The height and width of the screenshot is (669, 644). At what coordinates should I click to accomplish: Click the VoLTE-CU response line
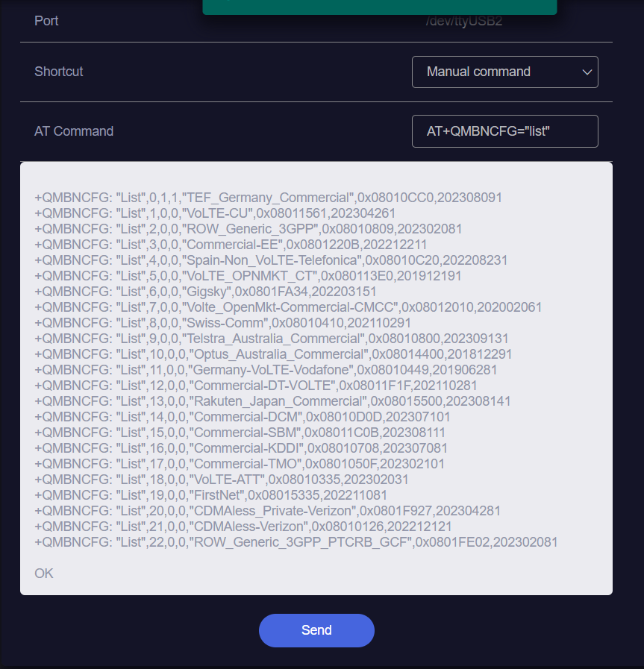[215, 213]
